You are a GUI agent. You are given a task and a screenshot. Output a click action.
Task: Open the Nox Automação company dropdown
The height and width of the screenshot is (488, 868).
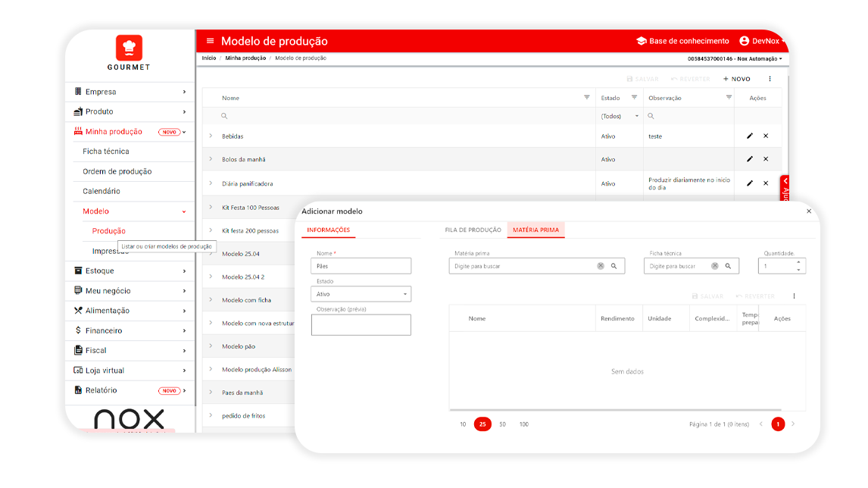point(735,58)
